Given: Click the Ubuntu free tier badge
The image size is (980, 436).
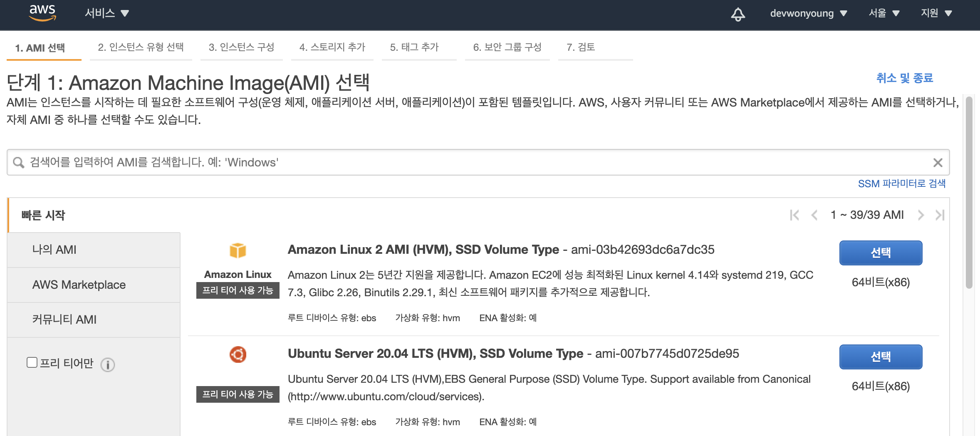Looking at the screenshot, I should click(x=238, y=394).
